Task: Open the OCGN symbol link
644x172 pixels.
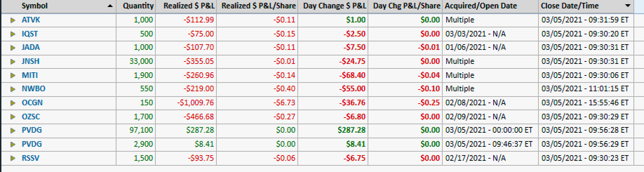Action: [x=32, y=103]
